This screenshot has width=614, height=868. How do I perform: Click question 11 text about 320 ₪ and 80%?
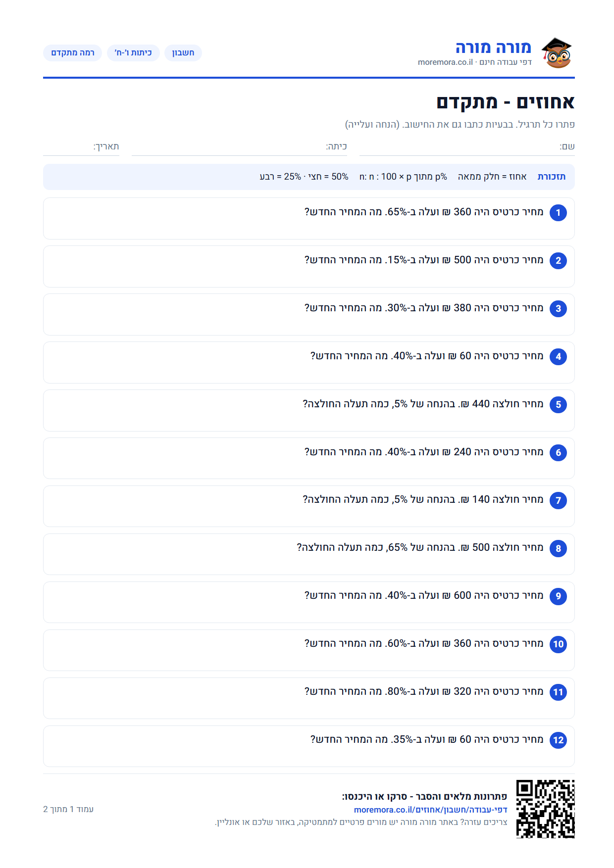424,692
